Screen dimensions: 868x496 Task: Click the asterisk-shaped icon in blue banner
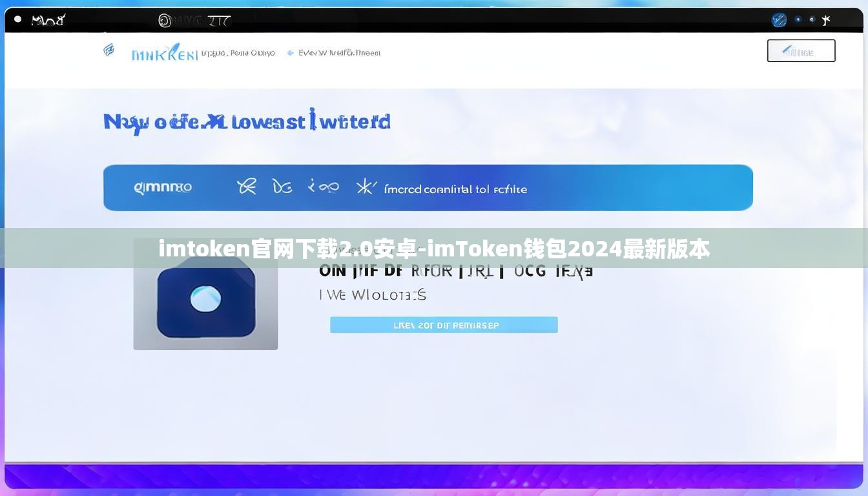point(366,187)
